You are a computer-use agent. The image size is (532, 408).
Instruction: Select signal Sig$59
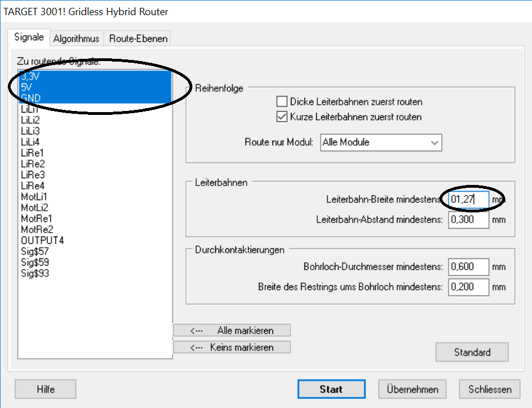(95, 262)
